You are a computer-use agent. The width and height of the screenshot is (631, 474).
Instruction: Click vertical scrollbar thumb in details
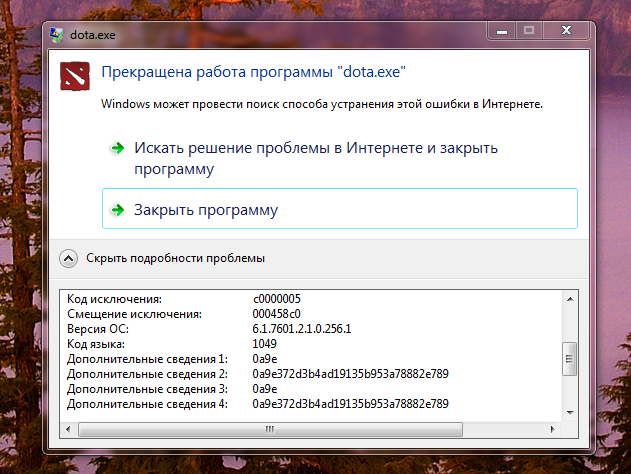point(569,359)
